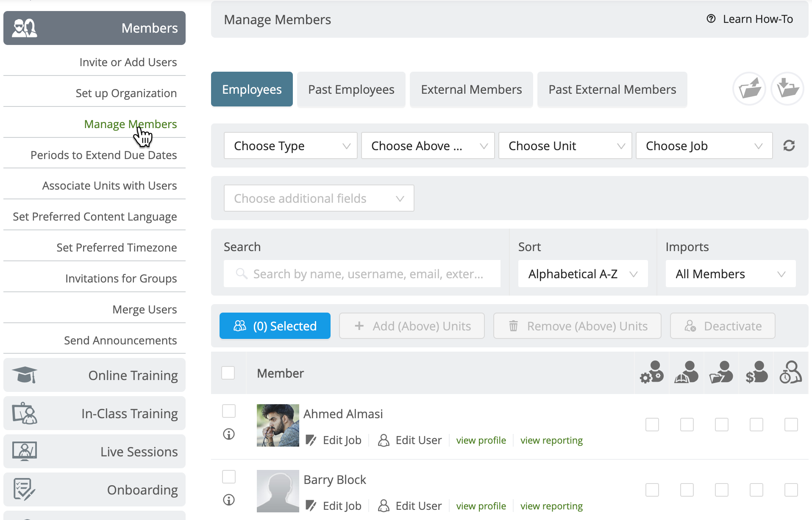
Task: Check the selection box for Barry Block
Action: point(229,477)
